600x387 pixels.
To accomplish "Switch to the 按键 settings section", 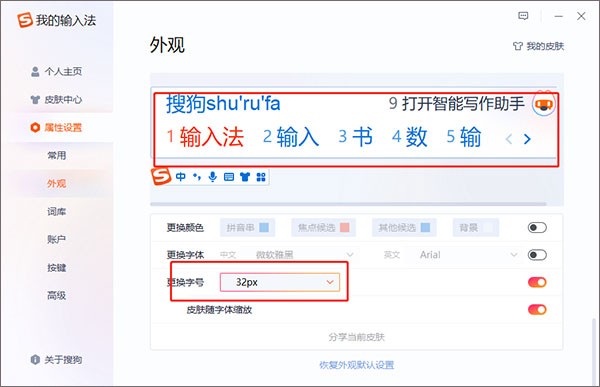I will [x=57, y=268].
